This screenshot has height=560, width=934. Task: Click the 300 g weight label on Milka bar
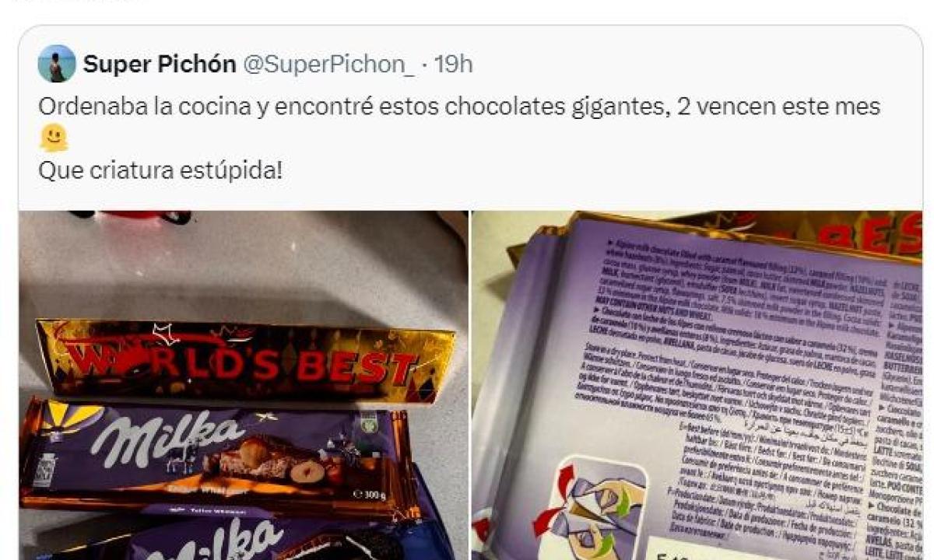(x=371, y=493)
